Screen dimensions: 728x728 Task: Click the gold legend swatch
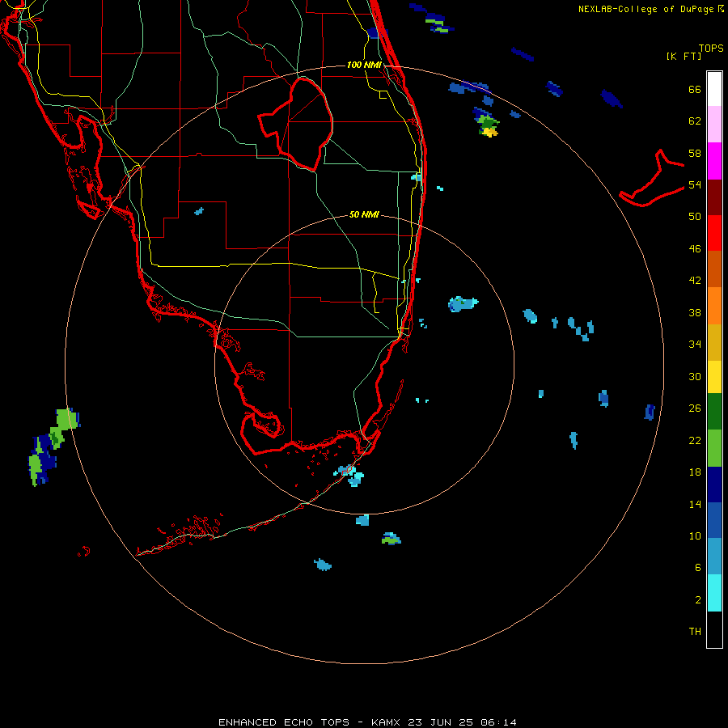point(714,341)
